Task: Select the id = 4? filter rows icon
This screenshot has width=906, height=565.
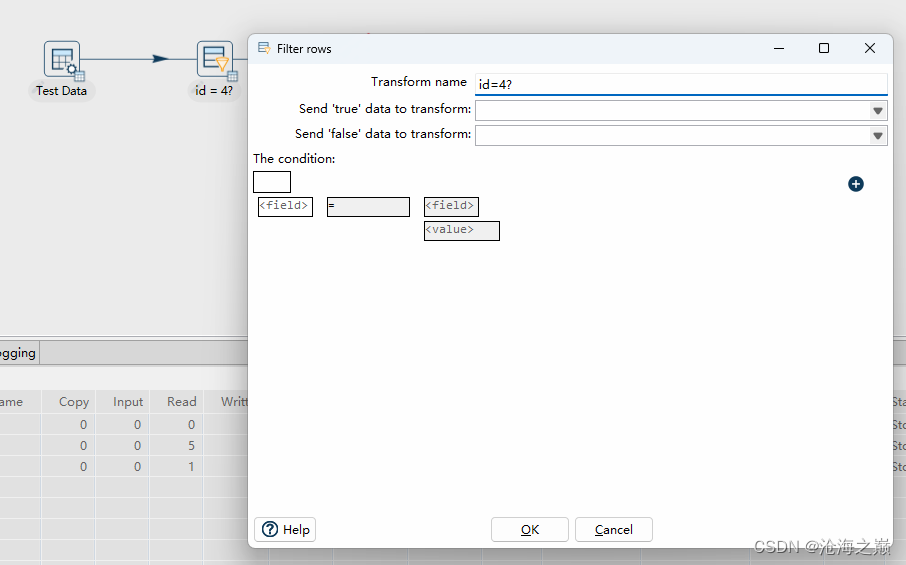Action: pyautogui.click(x=214, y=59)
